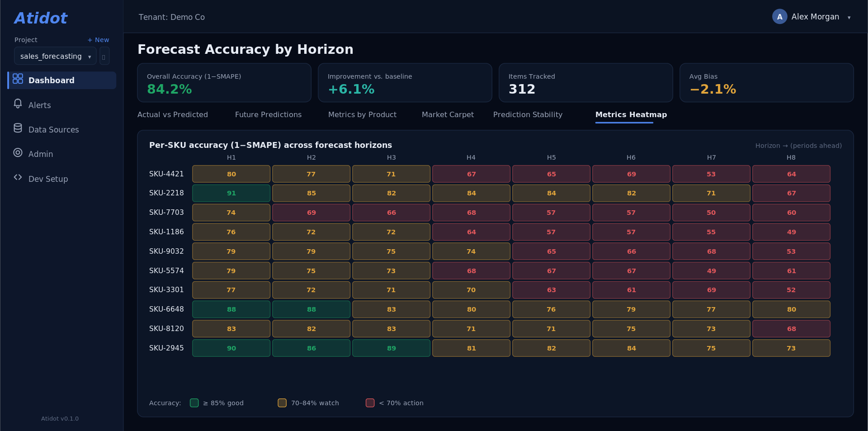
Task: Select the Metrics Heatmap tab
Action: tap(631, 115)
